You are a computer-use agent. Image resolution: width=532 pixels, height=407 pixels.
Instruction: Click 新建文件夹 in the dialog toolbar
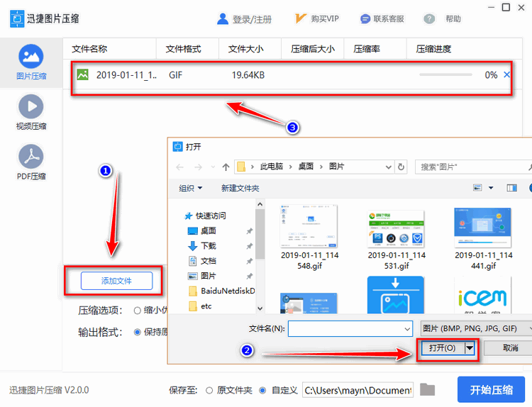[240, 188]
